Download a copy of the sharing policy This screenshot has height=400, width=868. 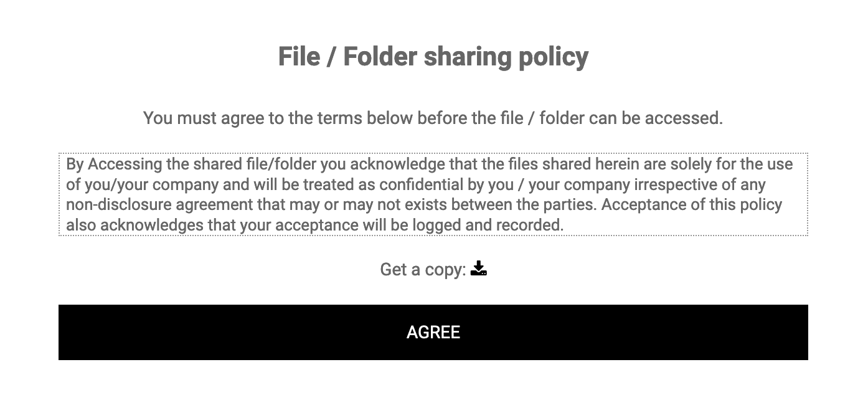(478, 269)
